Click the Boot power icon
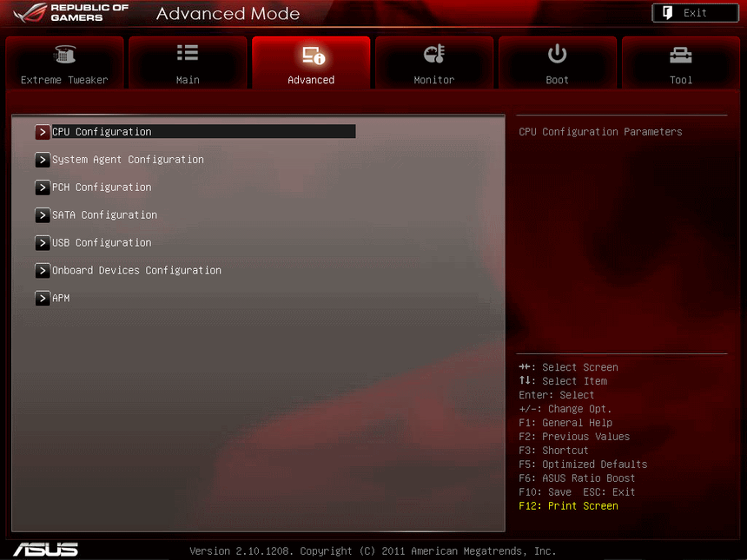The width and height of the screenshot is (747, 560). point(558,52)
